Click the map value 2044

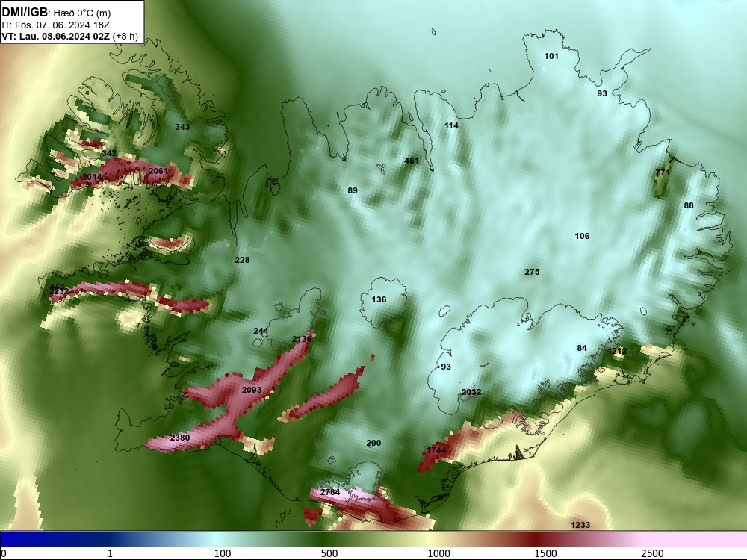[x=92, y=177]
